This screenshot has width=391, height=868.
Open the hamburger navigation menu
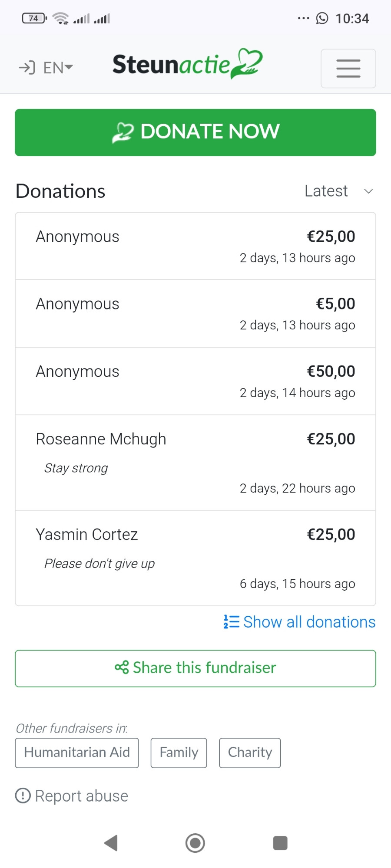click(348, 69)
